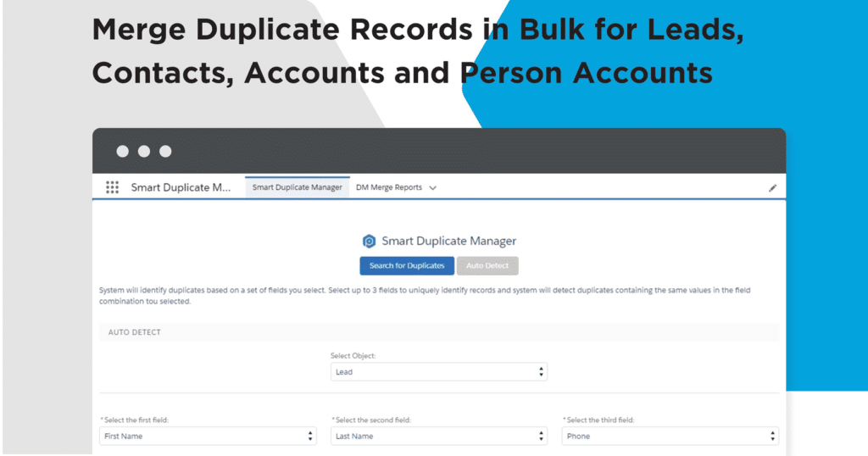Click the blue hexagon Smart Duplicate Manager logo
This screenshot has width=868, height=456.
369,242
